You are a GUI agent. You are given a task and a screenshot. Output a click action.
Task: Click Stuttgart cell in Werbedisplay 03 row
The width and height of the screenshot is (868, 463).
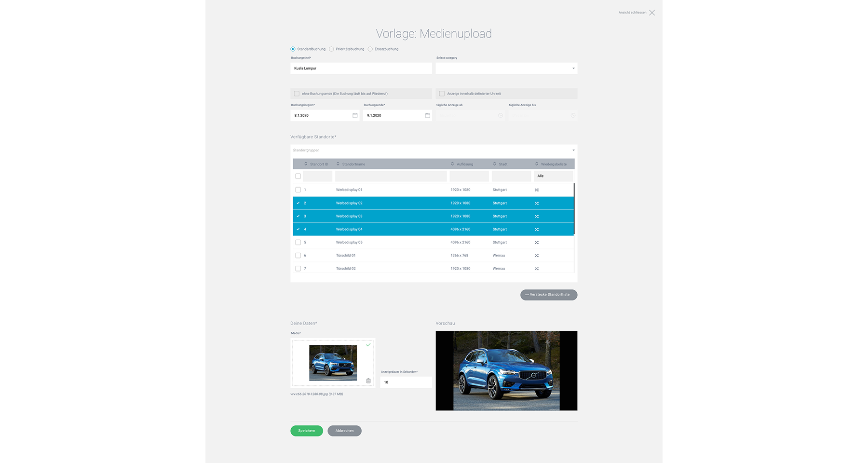[500, 216]
